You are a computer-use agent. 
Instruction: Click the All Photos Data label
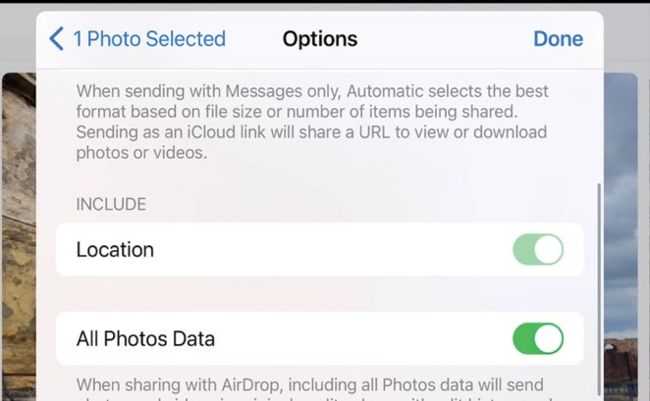point(146,339)
